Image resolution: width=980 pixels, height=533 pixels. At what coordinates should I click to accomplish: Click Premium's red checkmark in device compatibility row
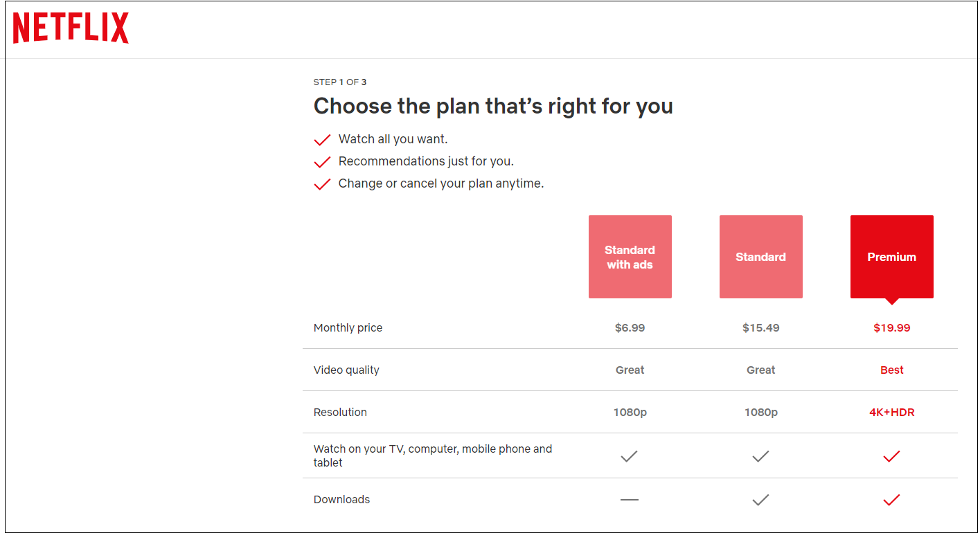891,456
